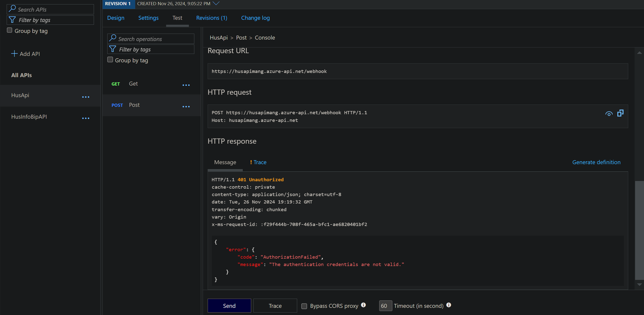Click the funnel filter icon for APIs
The image size is (644, 315).
12,20
